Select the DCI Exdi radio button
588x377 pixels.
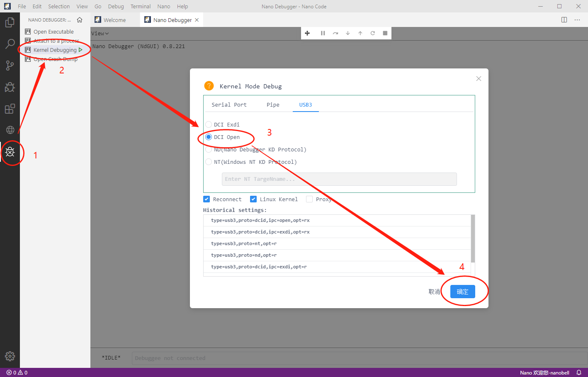point(209,124)
